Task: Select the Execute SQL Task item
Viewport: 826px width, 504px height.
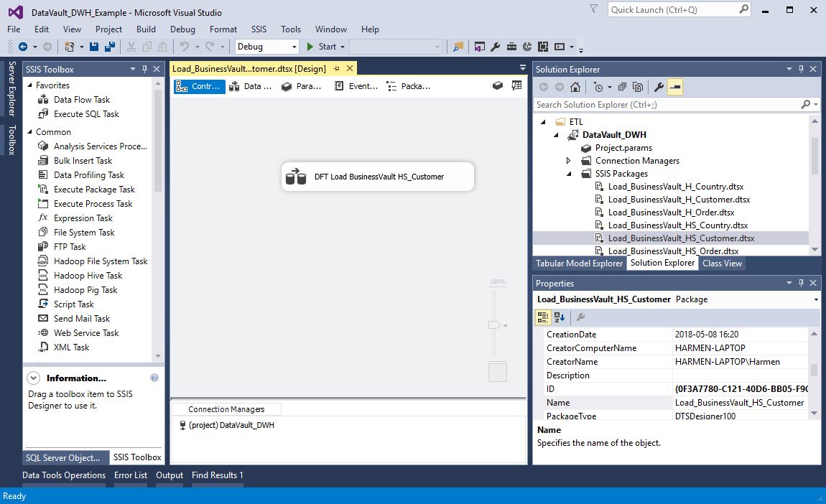Action: [86, 113]
